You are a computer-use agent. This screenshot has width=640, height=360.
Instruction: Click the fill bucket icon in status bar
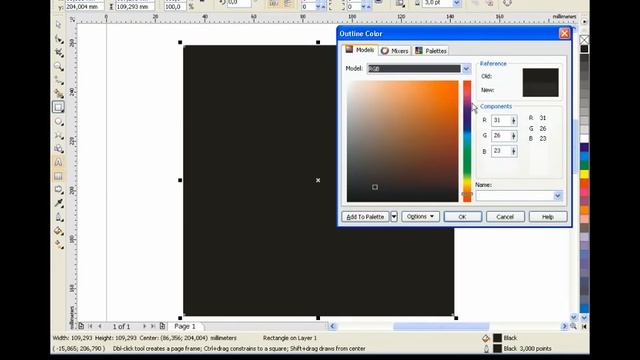pos(486,338)
